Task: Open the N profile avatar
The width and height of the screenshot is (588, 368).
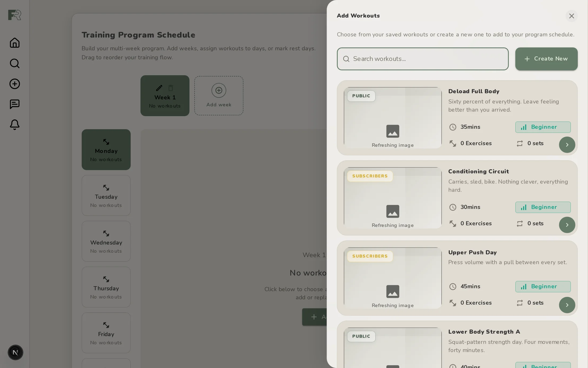Action: tap(15, 352)
